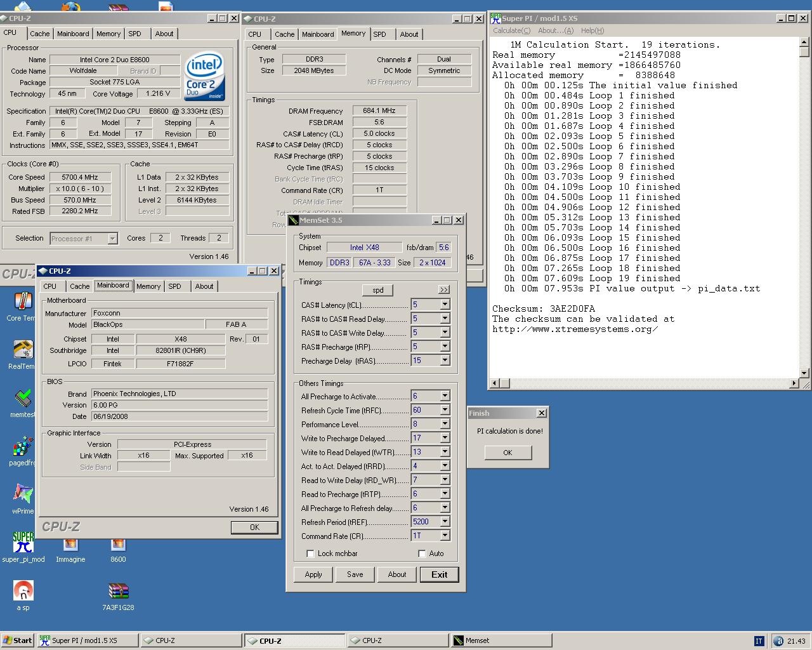Click the Foxconn manufacturer field
Screen dimensions: 812x650
coord(180,313)
